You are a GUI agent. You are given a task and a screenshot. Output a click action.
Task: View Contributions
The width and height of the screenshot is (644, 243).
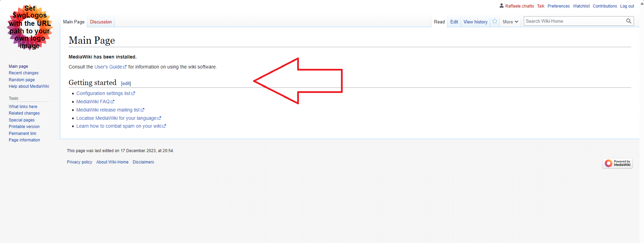[605, 6]
